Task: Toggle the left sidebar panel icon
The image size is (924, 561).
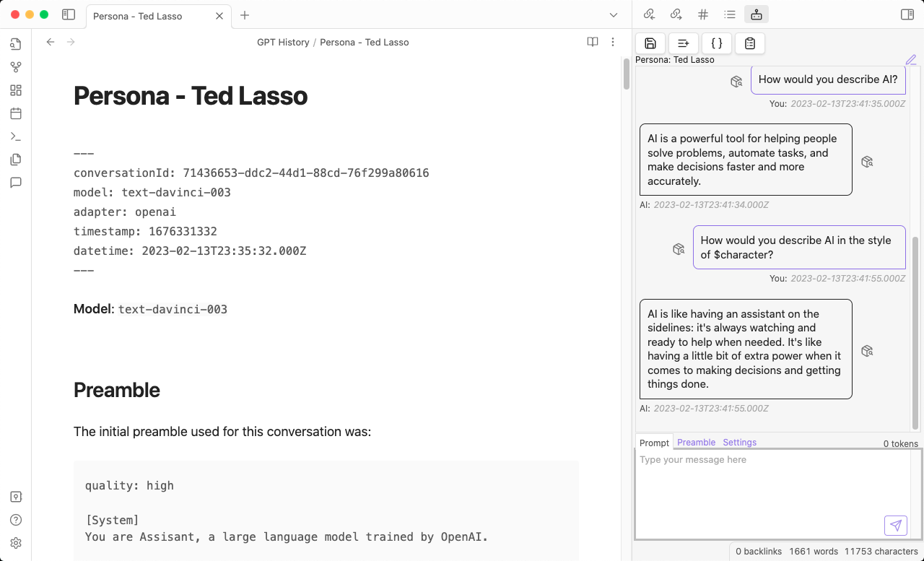Action: click(69, 14)
